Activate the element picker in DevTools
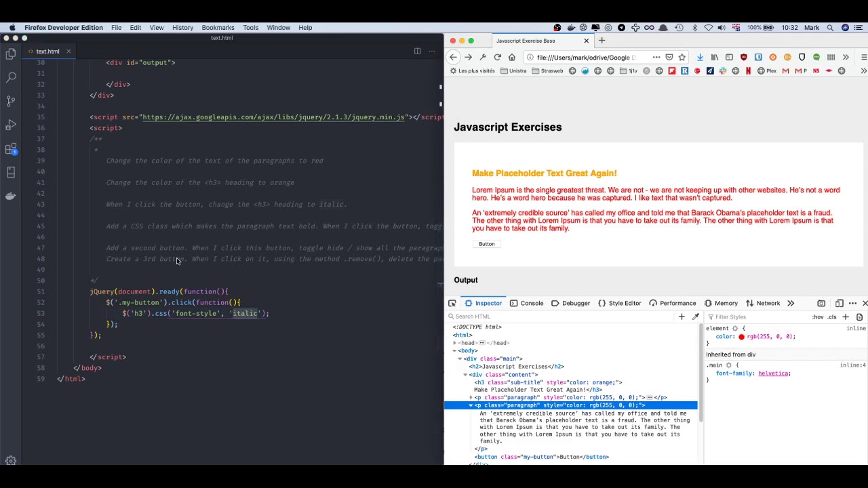This screenshot has height=488, width=868. pos(452,304)
